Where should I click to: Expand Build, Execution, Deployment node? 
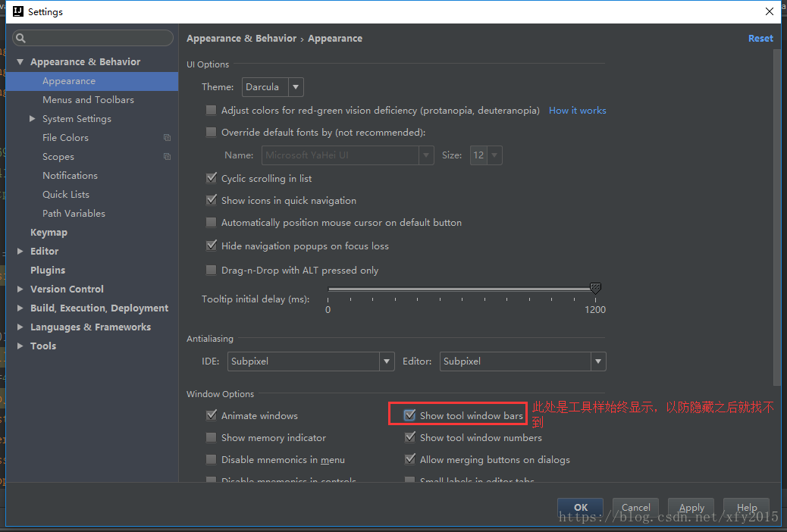(x=20, y=308)
